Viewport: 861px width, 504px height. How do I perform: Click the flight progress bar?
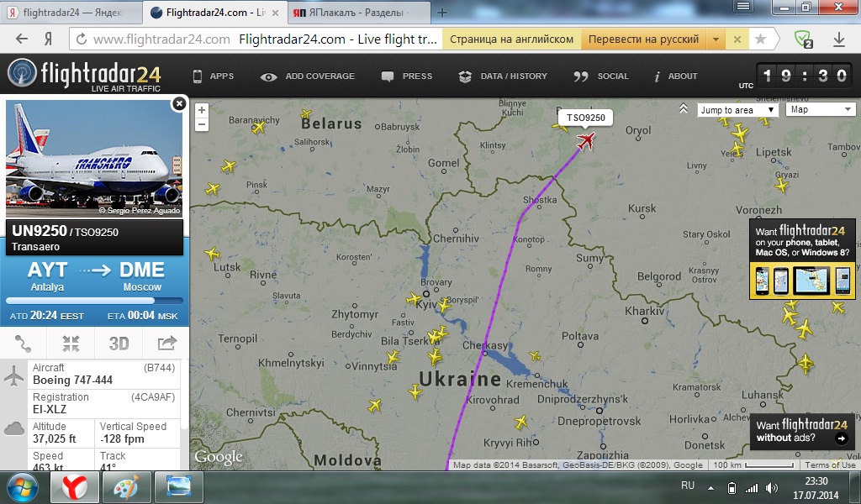tap(94, 301)
